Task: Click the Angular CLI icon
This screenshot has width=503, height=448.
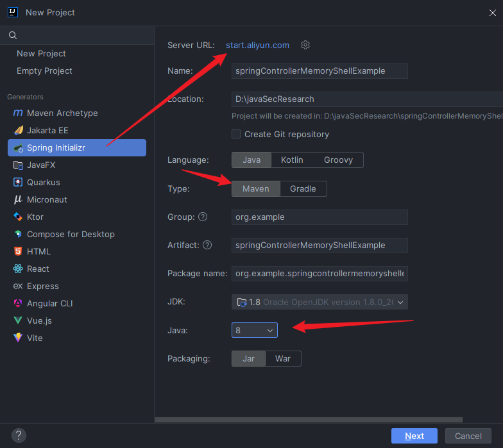Action: (x=18, y=303)
